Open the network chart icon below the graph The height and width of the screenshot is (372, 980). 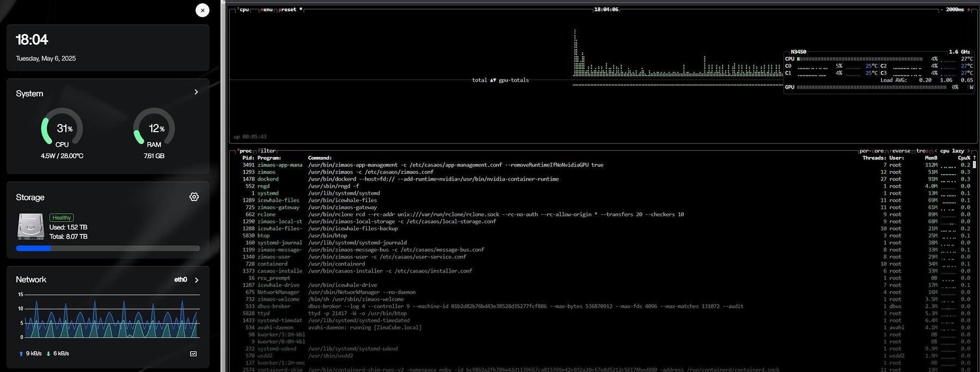193,354
